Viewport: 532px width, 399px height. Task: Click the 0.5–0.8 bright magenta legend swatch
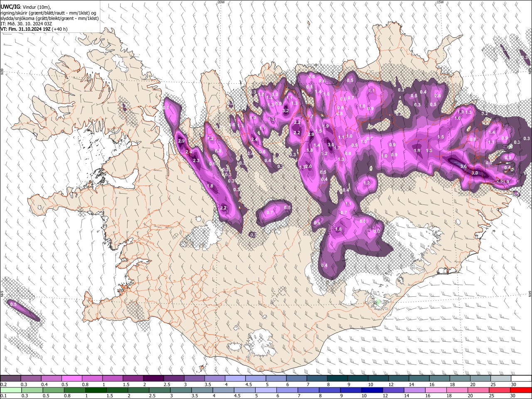[x=71, y=379]
